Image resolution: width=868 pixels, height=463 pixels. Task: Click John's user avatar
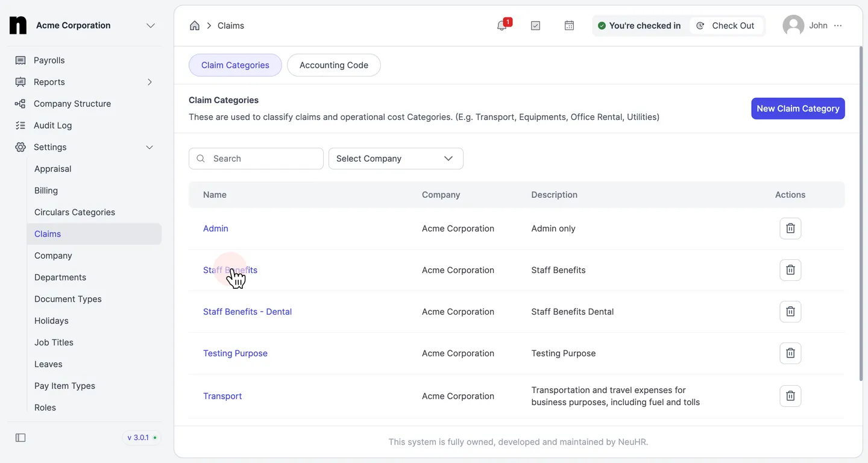point(793,25)
